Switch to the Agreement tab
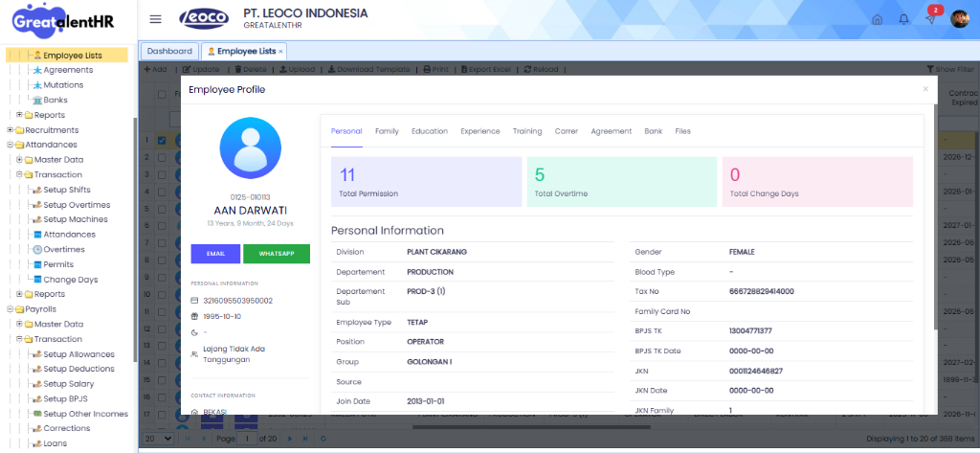 (x=612, y=131)
